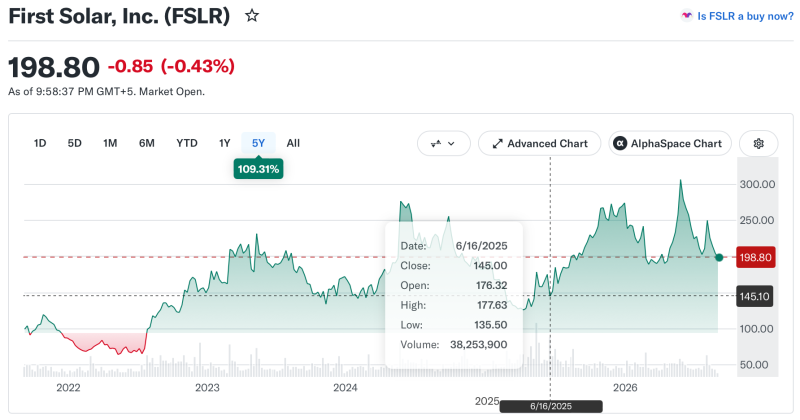Open chart settings gear icon
800x420 pixels.
pyautogui.click(x=759, y=143)
